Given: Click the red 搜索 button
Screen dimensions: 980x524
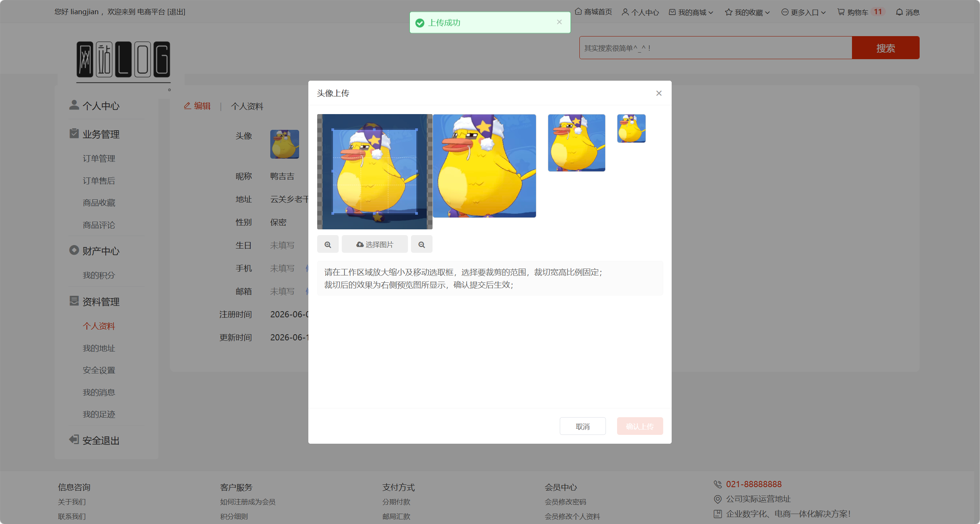Looking at the screenshot, I should [885, 48].
